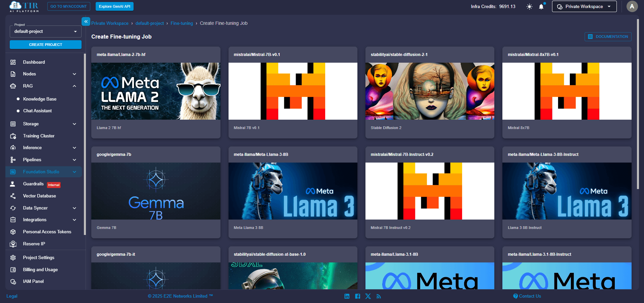Click the Data Syncer sync icon
Screen dimensions: 644x303
point(13,208)
